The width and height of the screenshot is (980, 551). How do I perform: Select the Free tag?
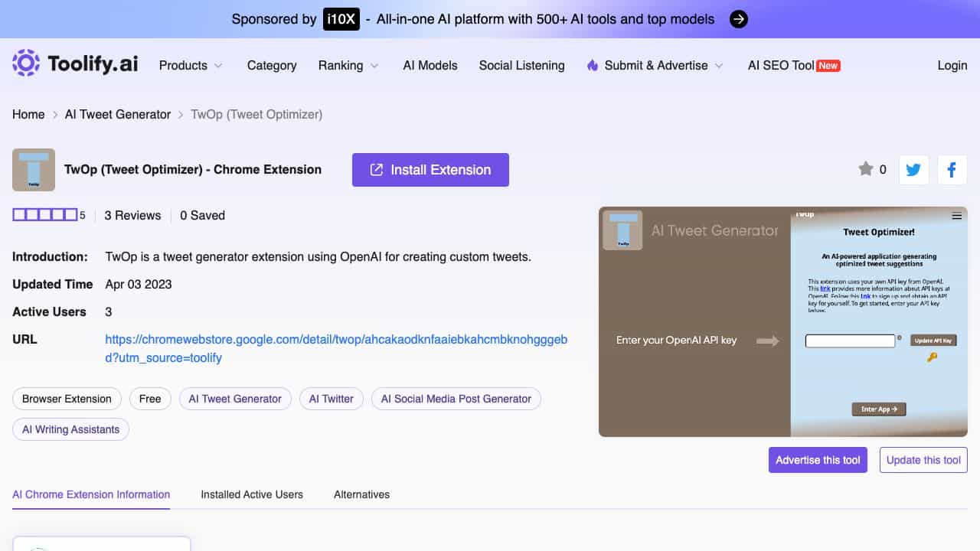pos(150,399)
